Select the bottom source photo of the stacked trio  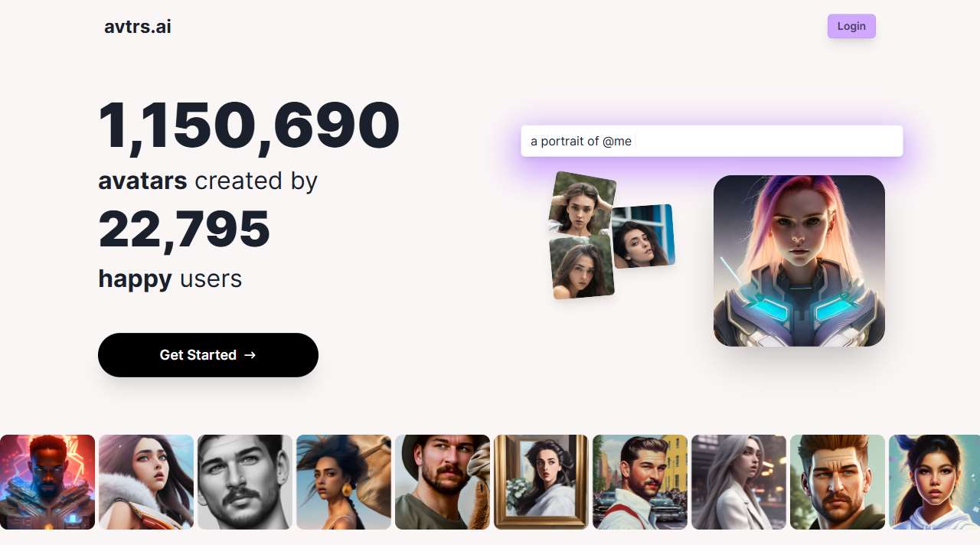click(582, 268)
